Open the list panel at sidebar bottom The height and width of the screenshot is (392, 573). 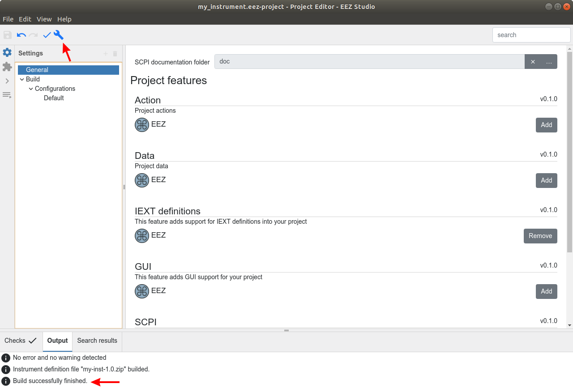(7, 95)
